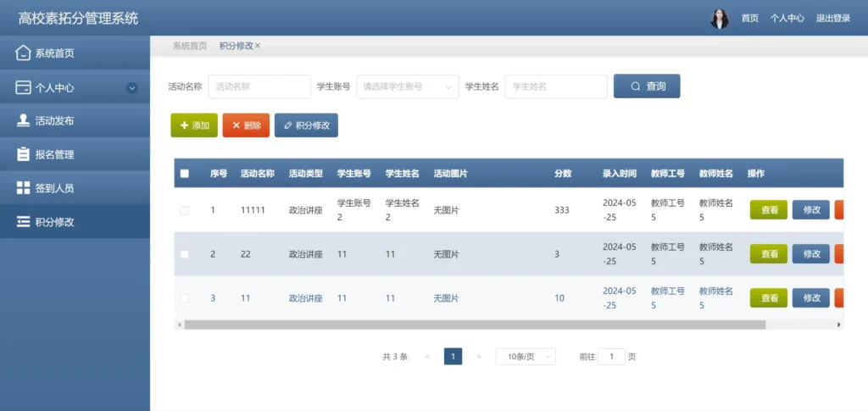Image resolution: width=868 pixels, height=411 pixels.
Task: Click the green 添加 button
Action: click(x=194, y=125)
